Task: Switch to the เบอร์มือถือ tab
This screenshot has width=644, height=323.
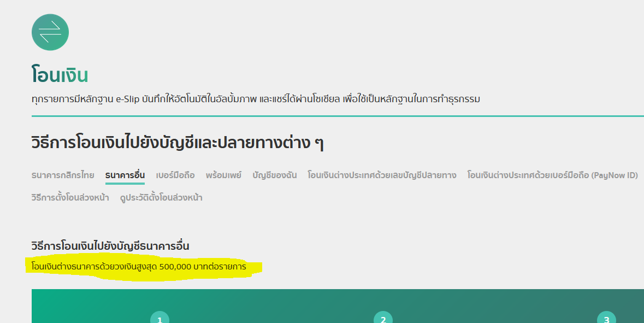Action: click(175, 175)
